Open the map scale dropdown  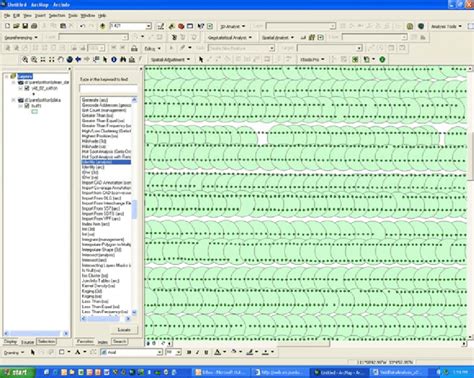point(149,26)
